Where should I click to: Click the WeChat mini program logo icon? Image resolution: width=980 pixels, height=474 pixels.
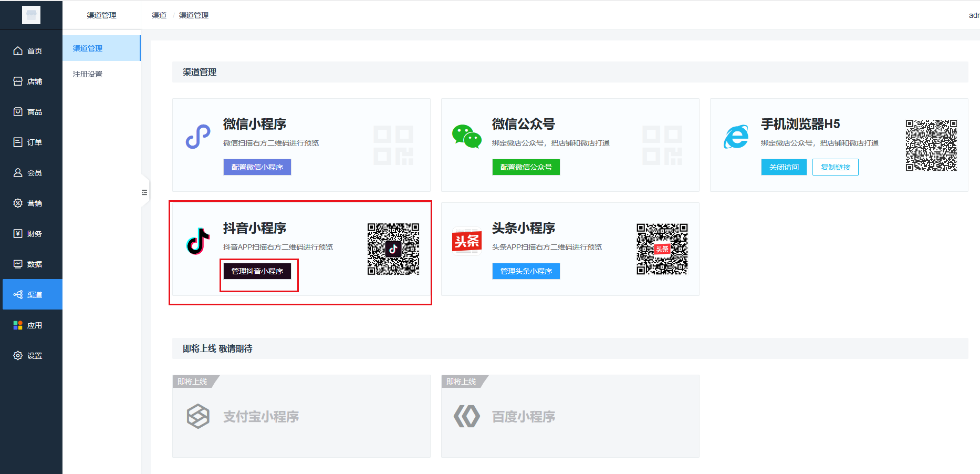[x=198, y=137]
